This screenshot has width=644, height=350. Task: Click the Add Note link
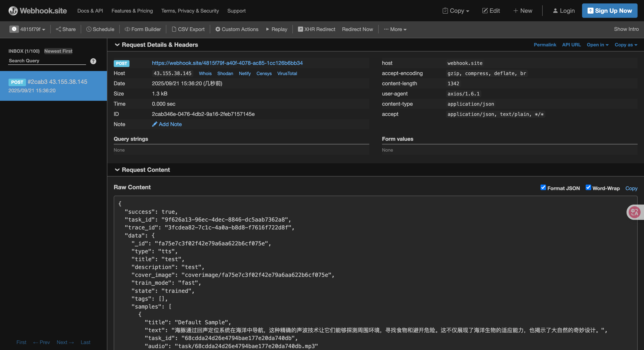[170, 124]
